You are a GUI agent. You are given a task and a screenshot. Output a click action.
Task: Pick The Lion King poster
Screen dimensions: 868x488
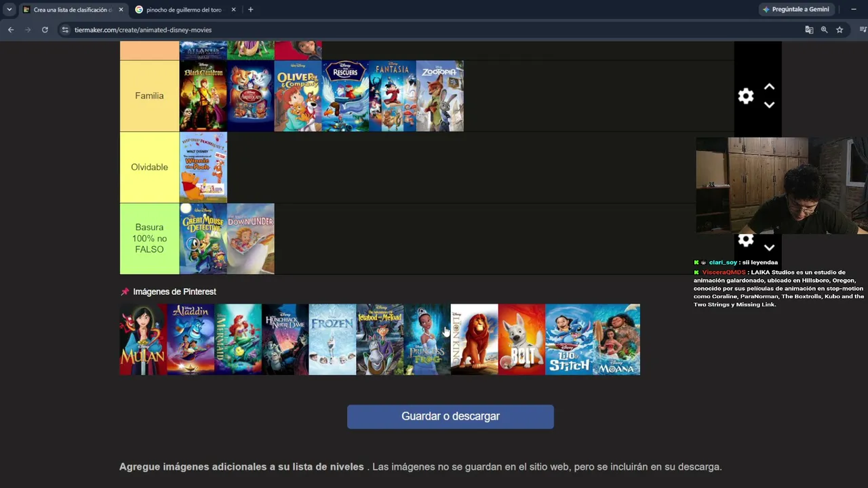click(475, 340)
